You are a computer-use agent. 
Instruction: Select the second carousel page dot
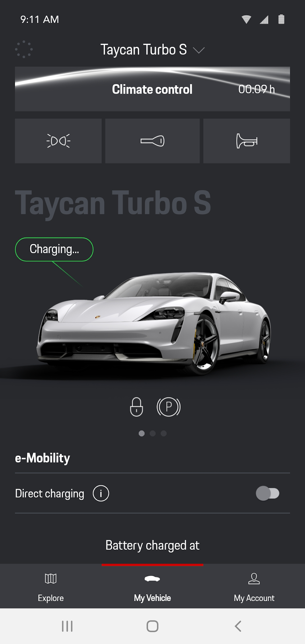[153, 433]
